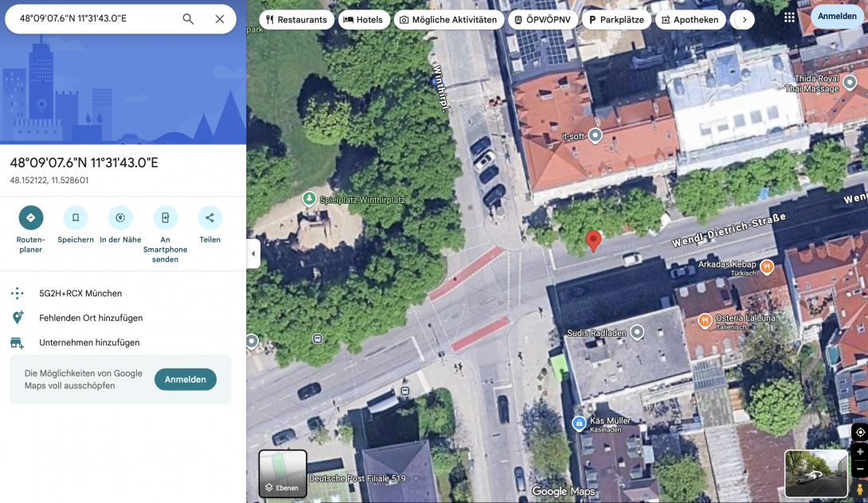
Task: Select the Hotels category chip
Action: pos(364,20)
